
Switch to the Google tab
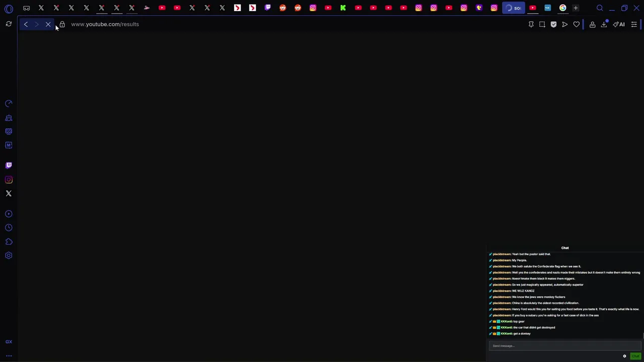(562, 8)
